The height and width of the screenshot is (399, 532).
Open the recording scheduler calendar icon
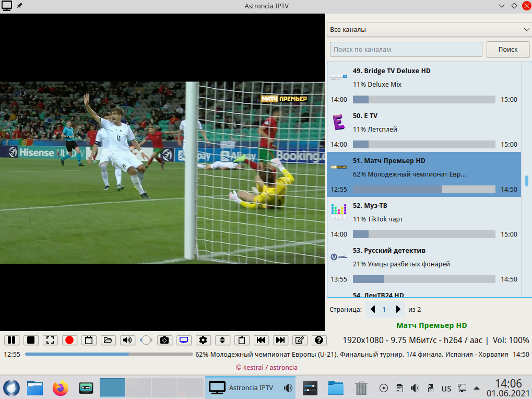(89, 340)
